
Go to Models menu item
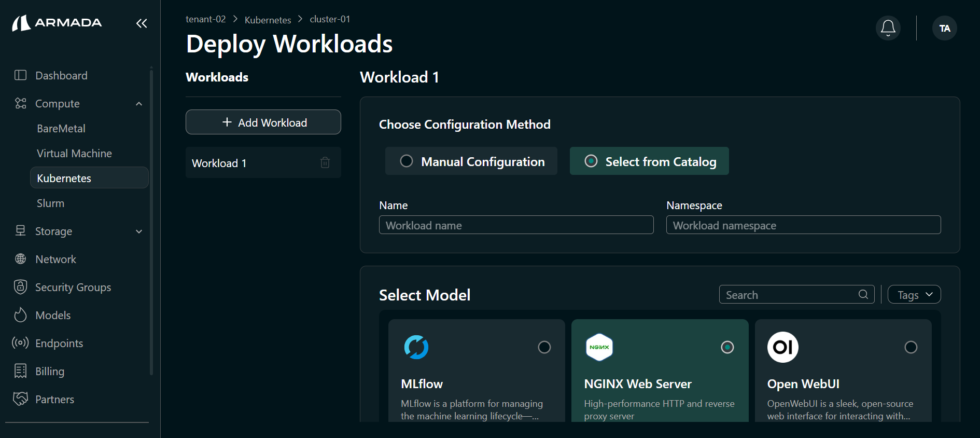(53, 315)
